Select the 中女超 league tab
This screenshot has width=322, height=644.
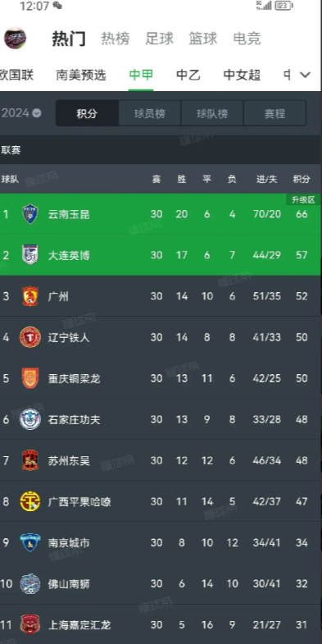tap(242, 75)
